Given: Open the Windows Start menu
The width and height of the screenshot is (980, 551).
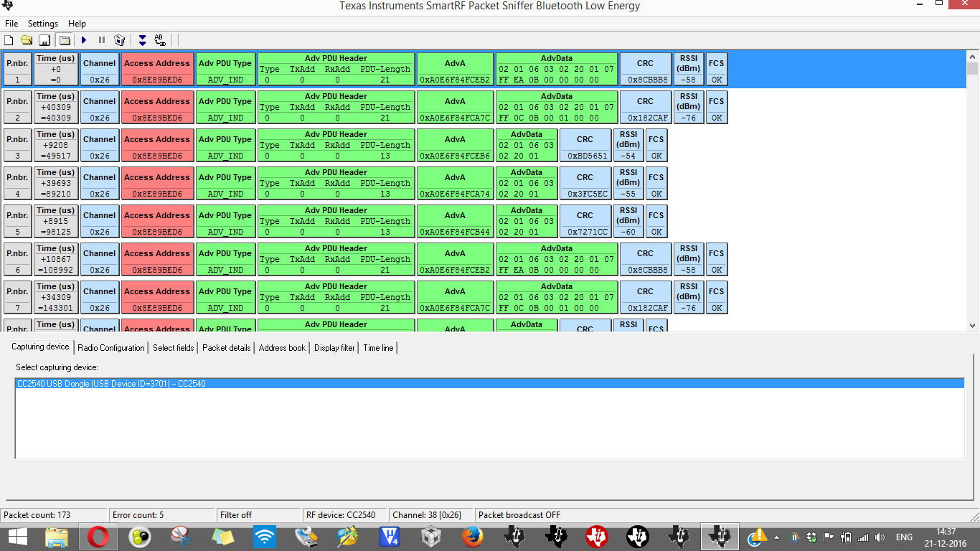Looking at the screenshot, I should (17, 537).
